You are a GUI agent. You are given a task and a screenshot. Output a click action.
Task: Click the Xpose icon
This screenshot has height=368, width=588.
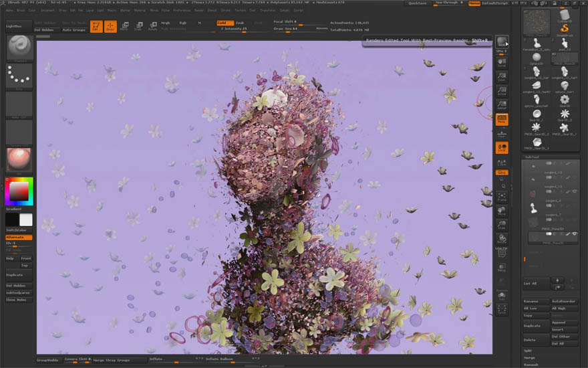(x=502, y=309)
